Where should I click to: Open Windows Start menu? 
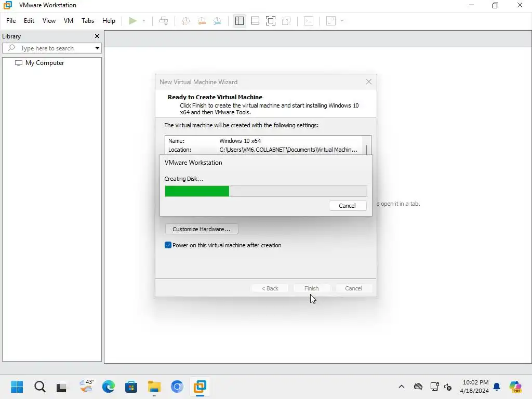[x=17, y=387]
